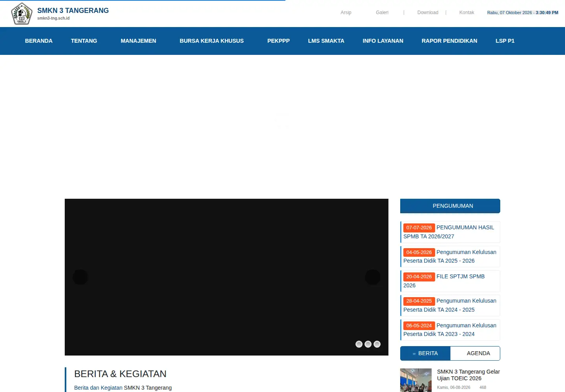Open the Download link
Screen dimensions: 565x392
click(x=428, y=13)
